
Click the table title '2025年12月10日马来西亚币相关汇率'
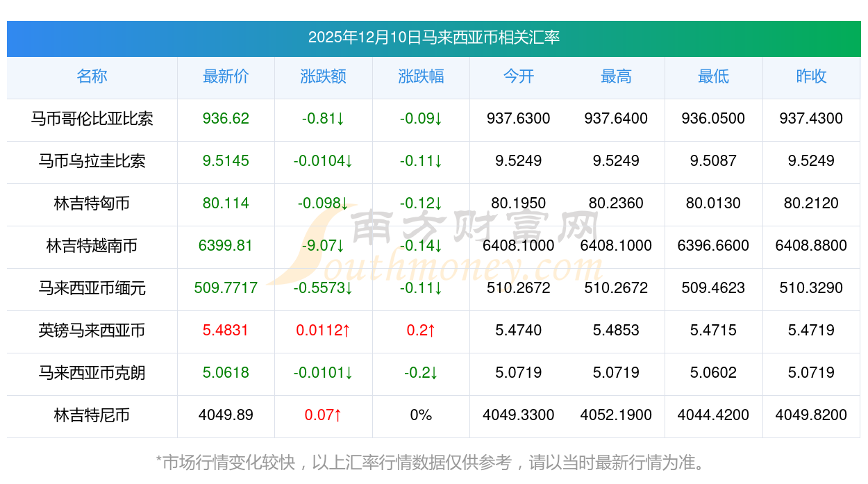[x=434, y=37]
